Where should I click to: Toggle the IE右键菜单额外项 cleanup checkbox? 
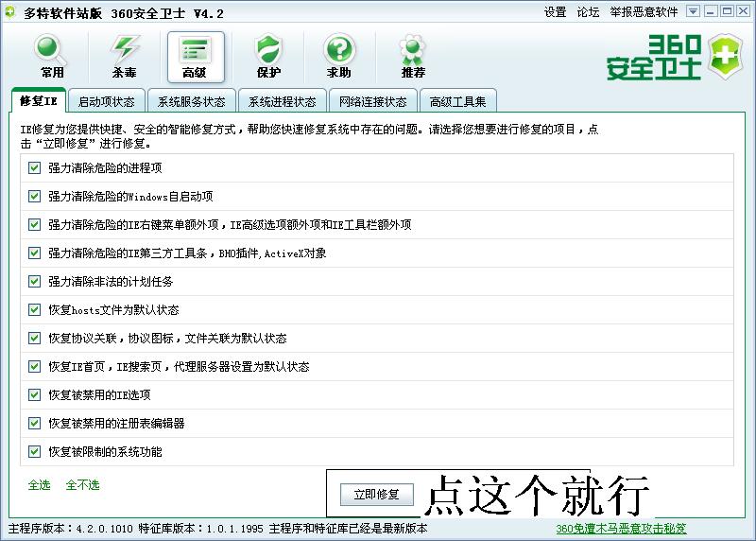(34, 224)
